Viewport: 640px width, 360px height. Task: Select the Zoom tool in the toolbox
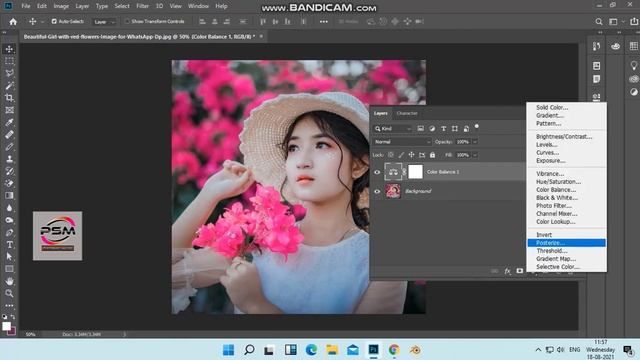9,293
